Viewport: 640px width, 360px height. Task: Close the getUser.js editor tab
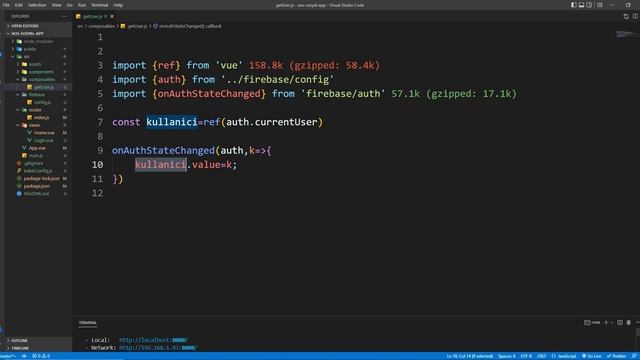(x=112, y=16)
